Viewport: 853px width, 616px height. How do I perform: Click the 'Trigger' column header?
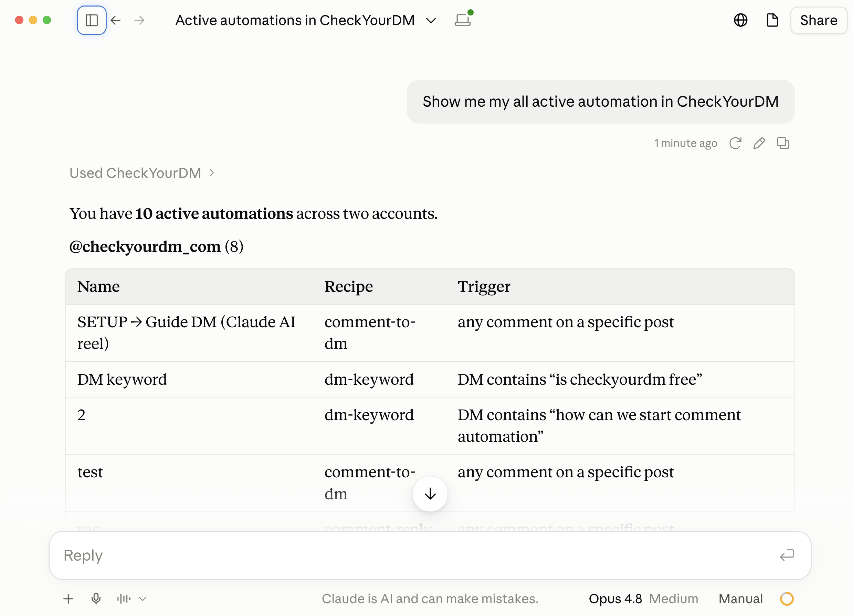[484, 287]
